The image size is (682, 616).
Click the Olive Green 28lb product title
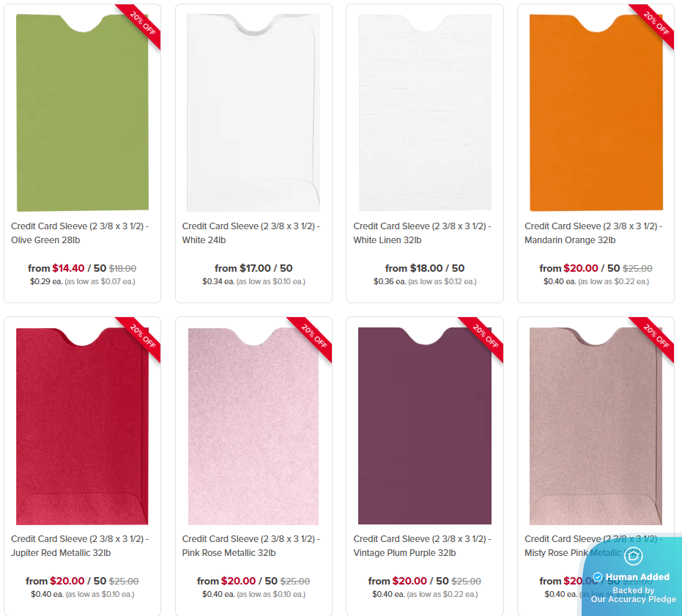pyautogui.click(x=80, y=233)
